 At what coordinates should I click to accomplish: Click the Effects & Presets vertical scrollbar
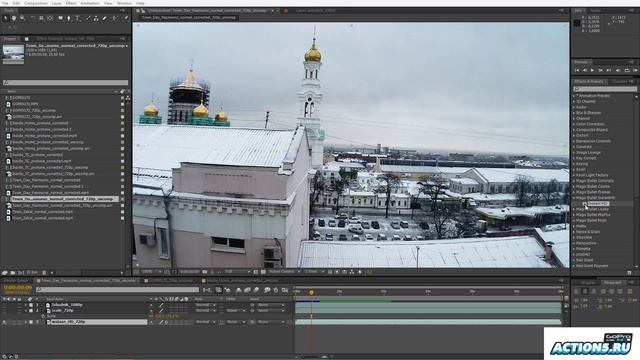coord(636,180)
